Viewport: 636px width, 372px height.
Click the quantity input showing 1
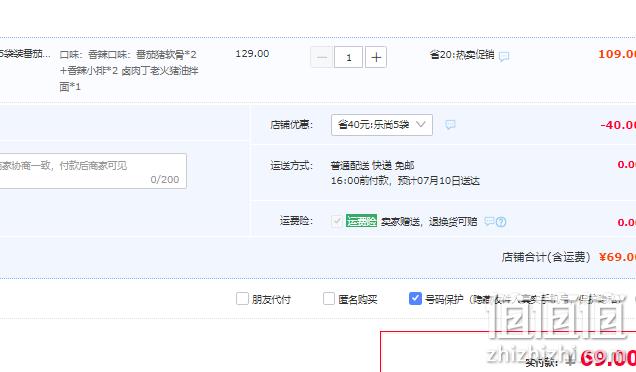tap(348, 57)
